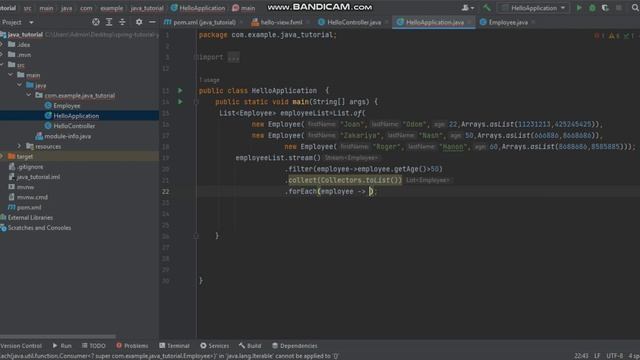Click run gutter arrow beside class HelloApplication

pos(180,91)
